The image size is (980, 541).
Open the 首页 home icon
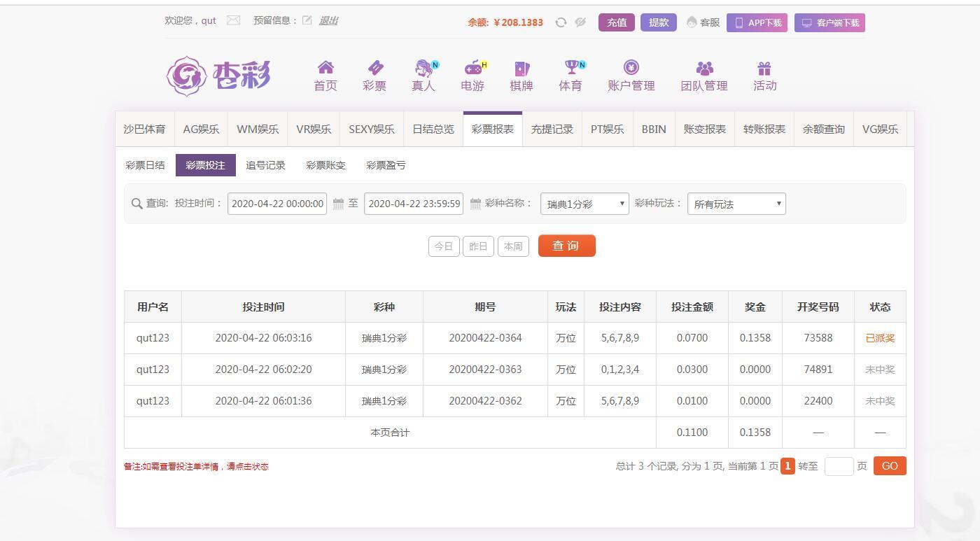(x=325, y=68)
